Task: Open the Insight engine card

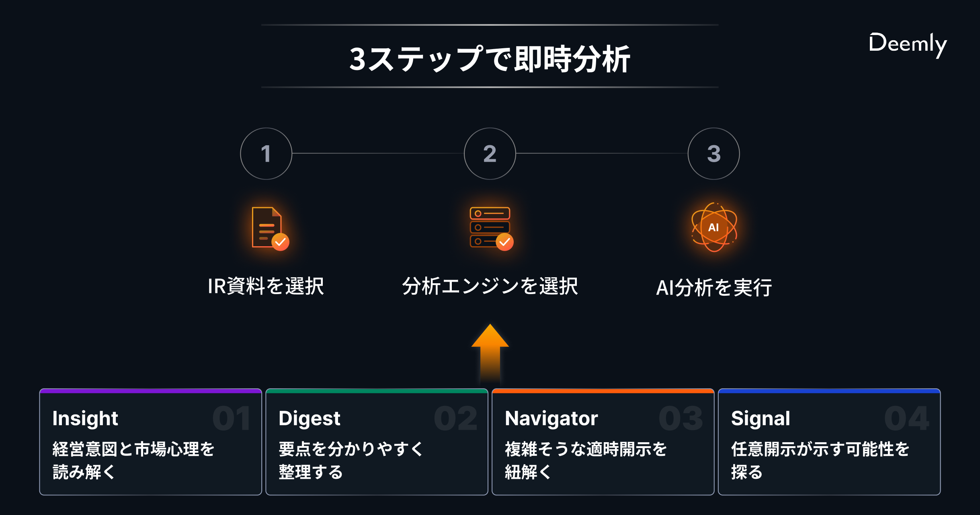Action: pos(151,442)
